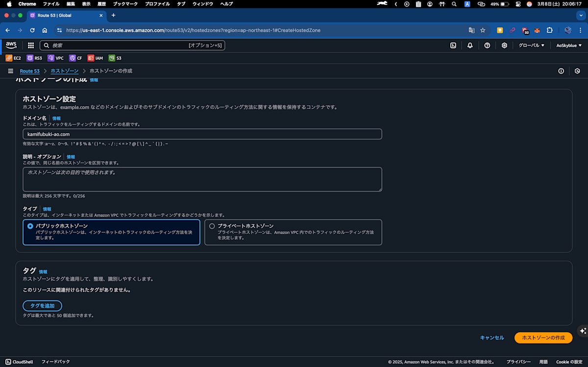Click inside the 説明 description text area
The height and width of the screenshot is (367, 588).
point(202,179)
